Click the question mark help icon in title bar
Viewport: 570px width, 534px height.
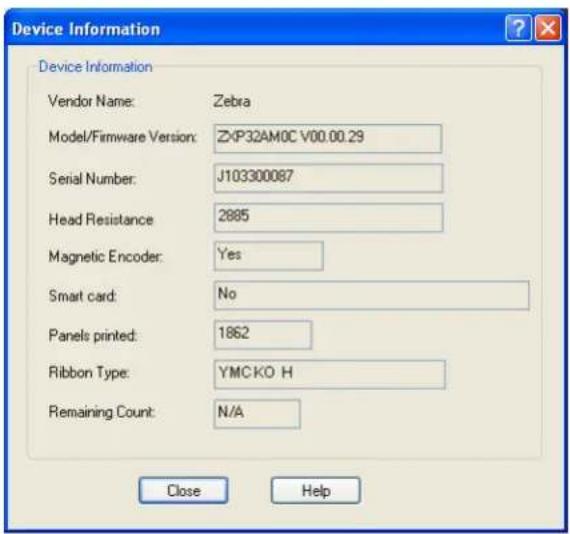[518, 28]
